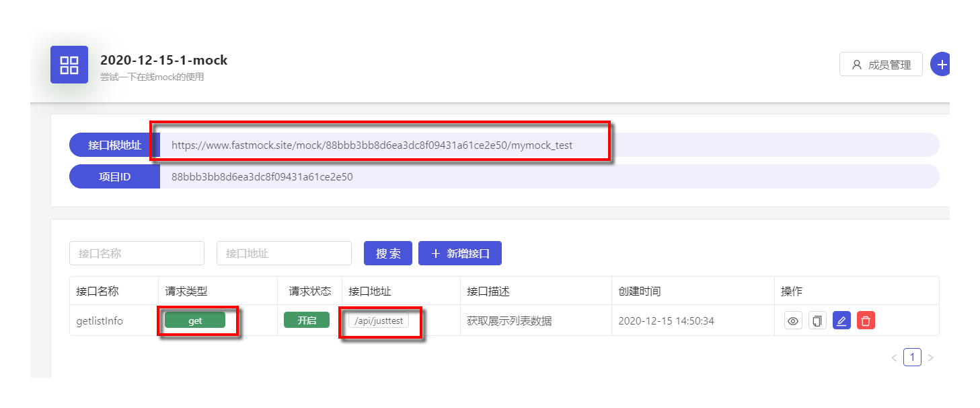Toggle the 开启 request status for getlistInfo
This screenshot has height=408, width=980.
coord(306,320)
